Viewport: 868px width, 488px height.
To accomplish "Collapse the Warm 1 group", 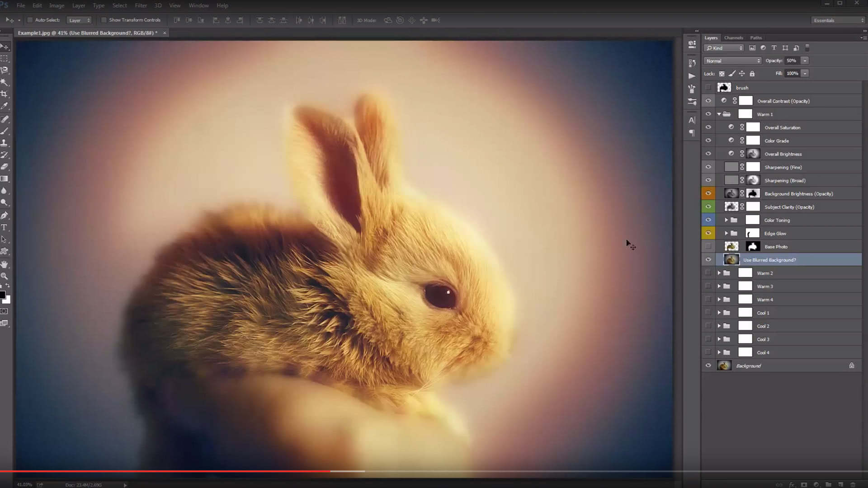I will click(x=719, y=114).
